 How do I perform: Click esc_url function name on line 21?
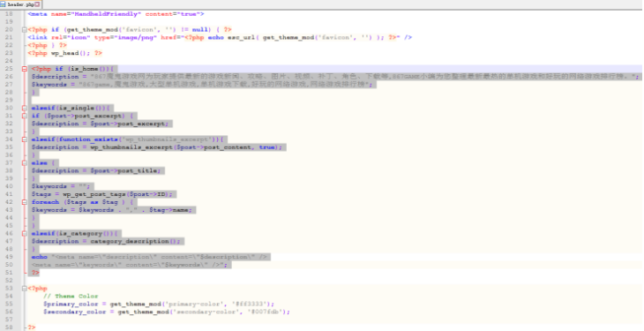[x=242, y=37]
